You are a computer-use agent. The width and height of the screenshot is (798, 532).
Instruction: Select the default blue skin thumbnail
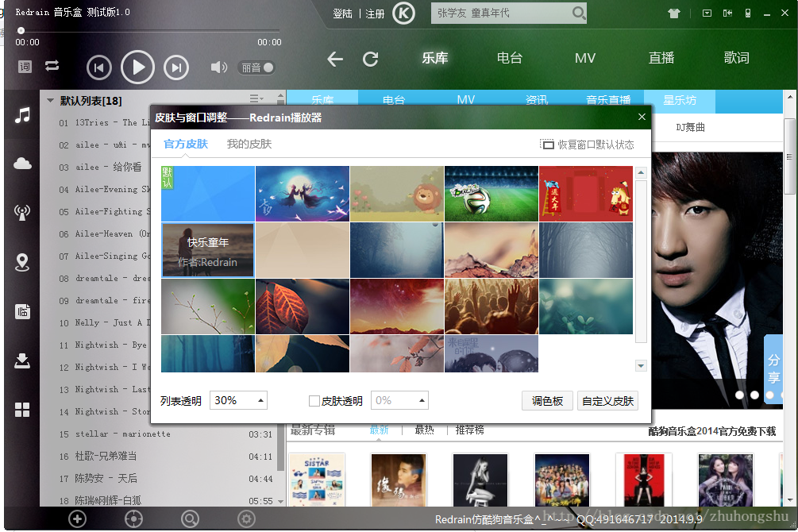click(x=208, y=194)
